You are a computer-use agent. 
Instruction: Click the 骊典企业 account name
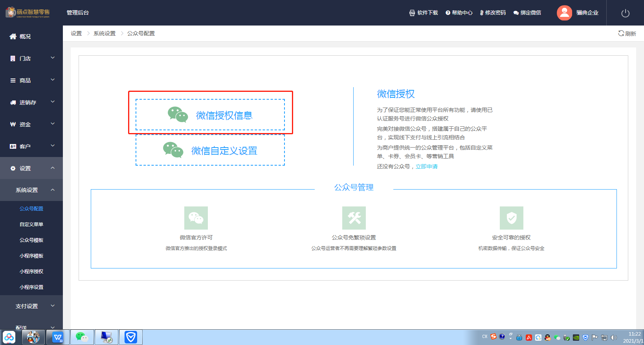(x=587, y=13)
